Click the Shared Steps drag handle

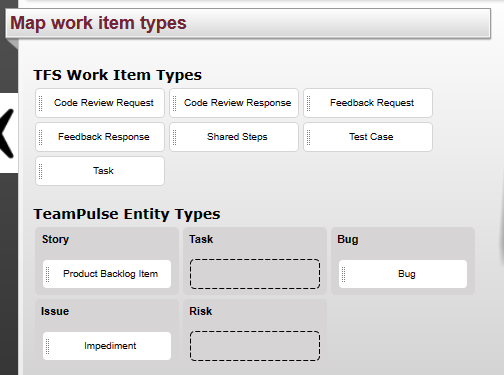tap(175, 137)
